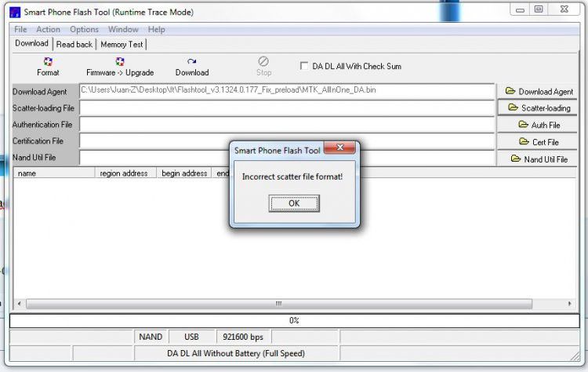Click the region address column header
This screenshot has width=588, height=372.
tap(125, 173)
